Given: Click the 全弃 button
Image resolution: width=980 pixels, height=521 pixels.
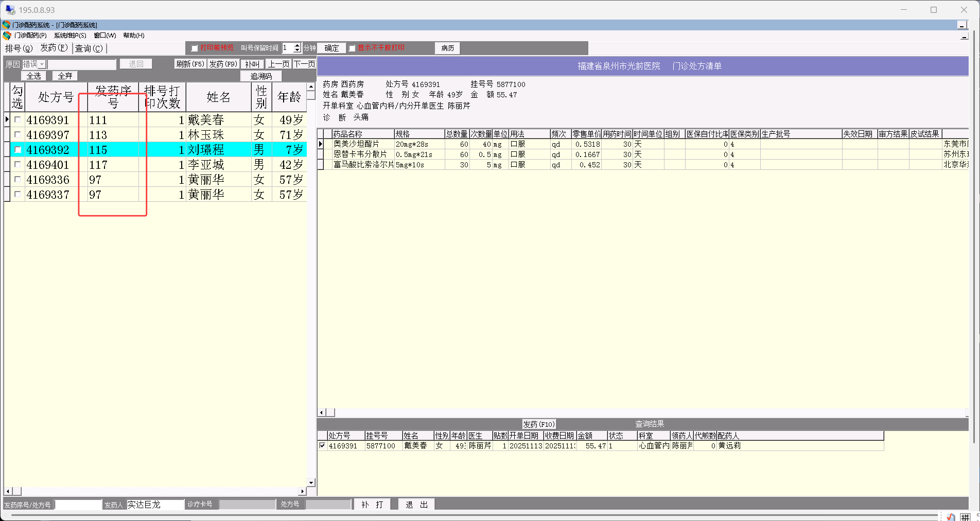Looking at the screenshot, I should tap(65, 76).
